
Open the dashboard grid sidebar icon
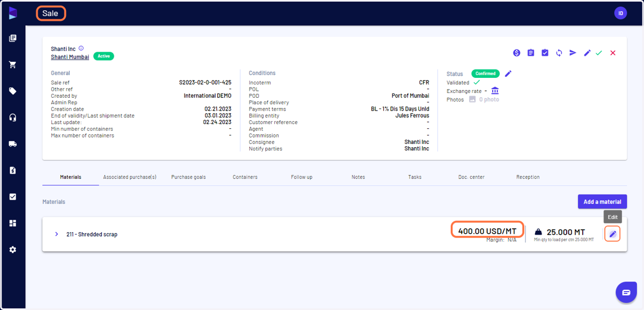click(13, 223)
